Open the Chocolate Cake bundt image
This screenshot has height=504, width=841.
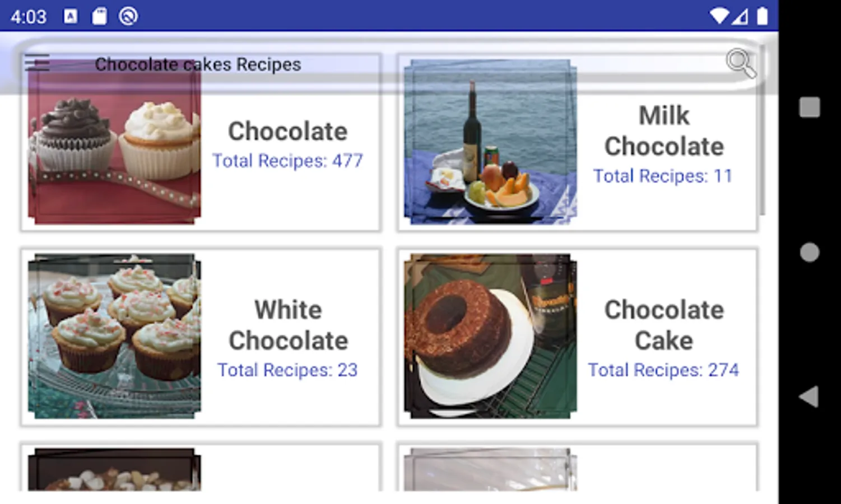tap(490, 336)
